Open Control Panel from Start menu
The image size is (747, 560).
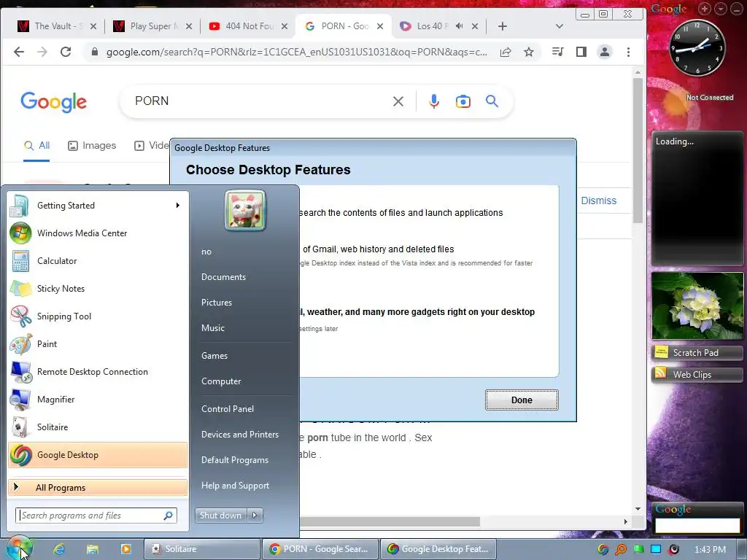(x=228, y=408)
